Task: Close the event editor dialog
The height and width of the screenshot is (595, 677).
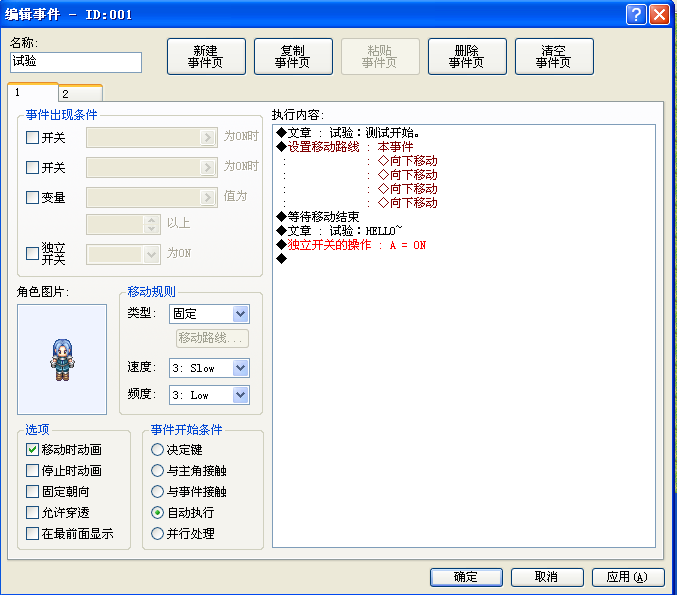Action: point(659,14)
